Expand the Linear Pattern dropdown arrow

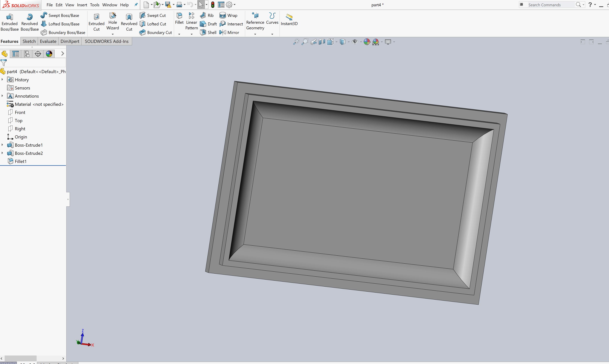(x=191, y=34)
